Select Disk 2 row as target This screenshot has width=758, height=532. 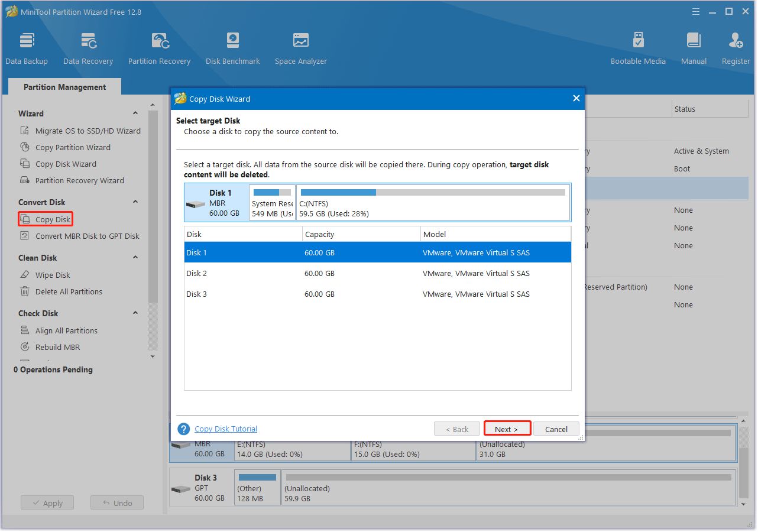[x=378, y=274]
